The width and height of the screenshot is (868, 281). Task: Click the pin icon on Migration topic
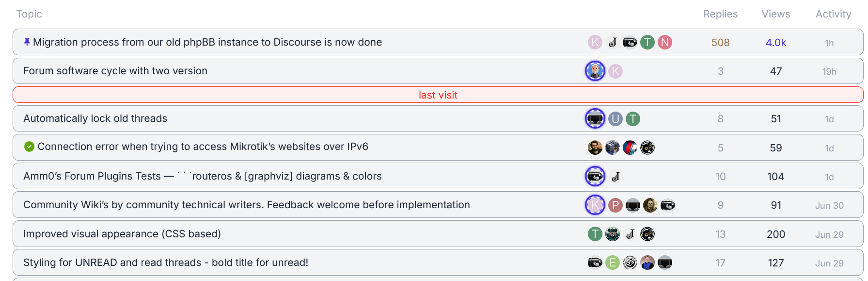pyautogui.click(x=27, y=42)
